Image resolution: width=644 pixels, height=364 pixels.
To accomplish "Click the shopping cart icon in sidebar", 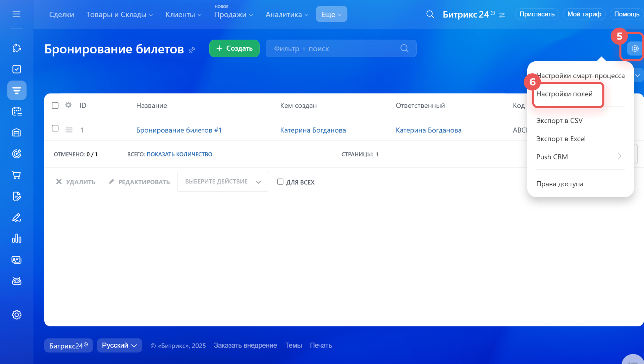I will click(16, 175).
